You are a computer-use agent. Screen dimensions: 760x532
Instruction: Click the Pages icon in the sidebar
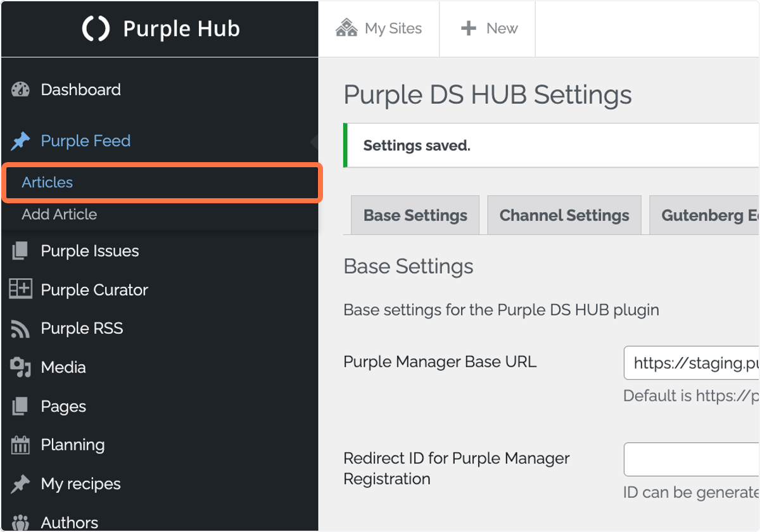coord(20,407)
